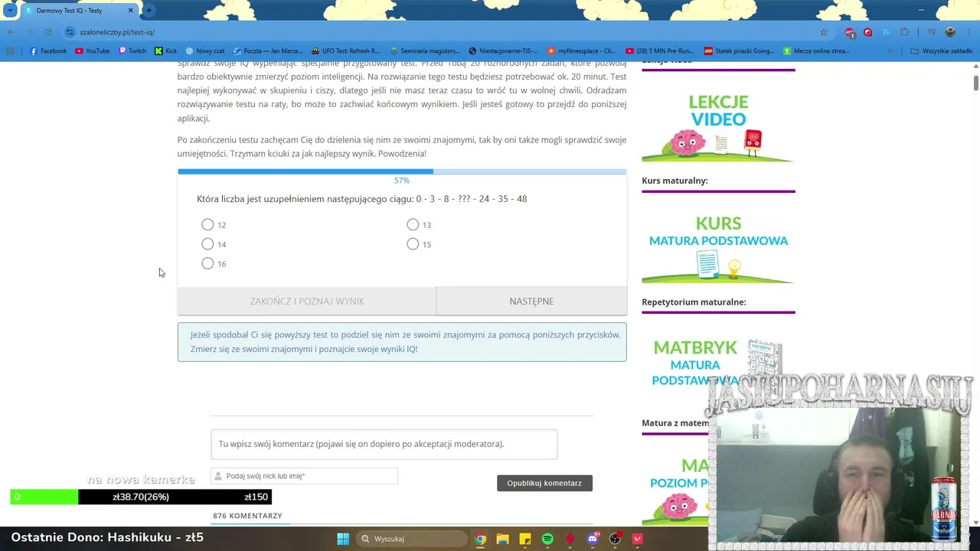This screenshot has height=551, width=980.
Task: Click the address bar URL
Action: point(117,32)
